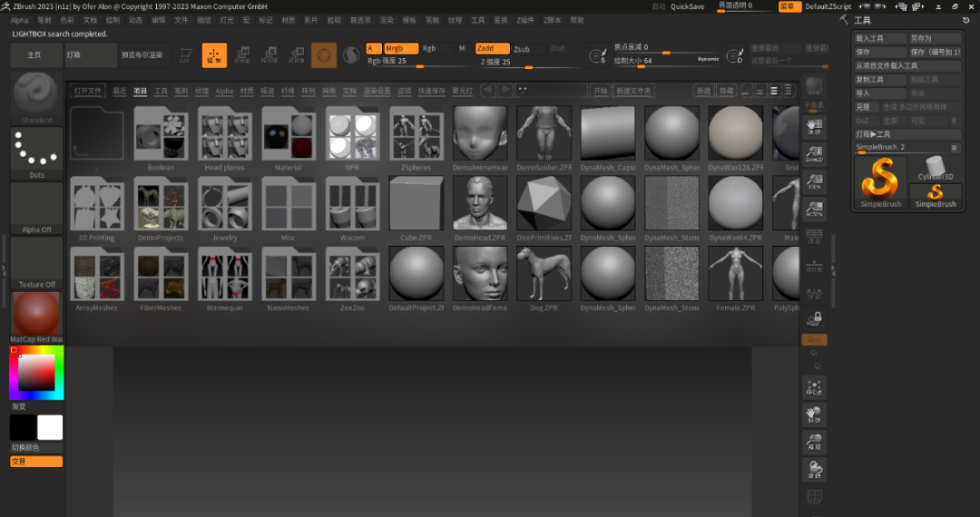Viewport: 980px width, 517px height.
Task: Open the ZSpheres folder
Action: pyautogui.click(x=416, y=134)
